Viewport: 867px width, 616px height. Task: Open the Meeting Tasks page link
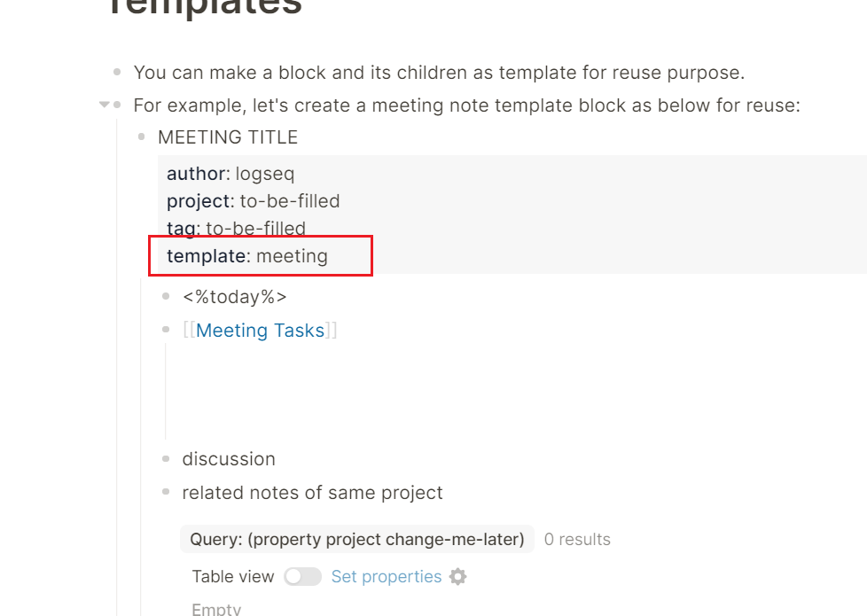(x=260, y=330)
